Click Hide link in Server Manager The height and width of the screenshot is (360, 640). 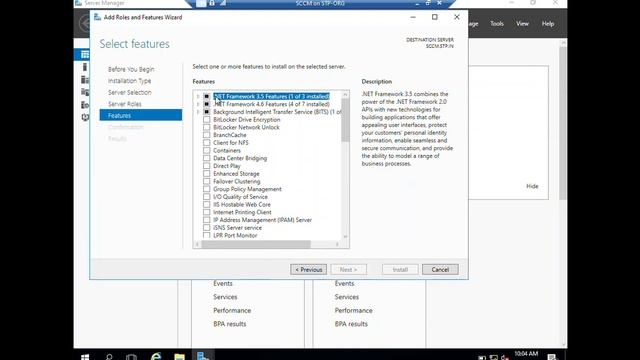(x=532, y=186)
